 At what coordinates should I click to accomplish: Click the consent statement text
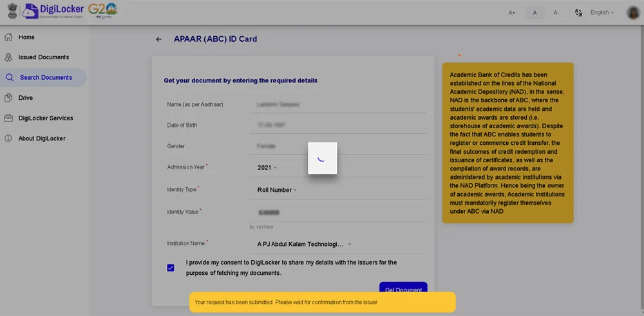click(x=291, y=268)
